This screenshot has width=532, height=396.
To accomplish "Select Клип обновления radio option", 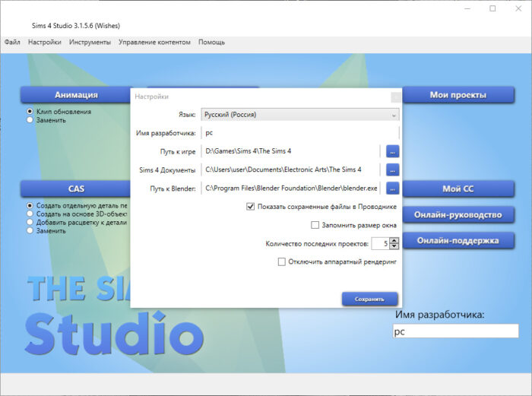I will [x=30, y=111].
